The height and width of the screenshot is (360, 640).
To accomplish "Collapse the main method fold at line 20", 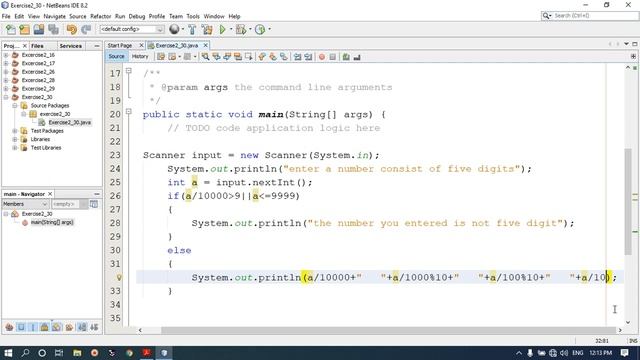I will point(129,111).
